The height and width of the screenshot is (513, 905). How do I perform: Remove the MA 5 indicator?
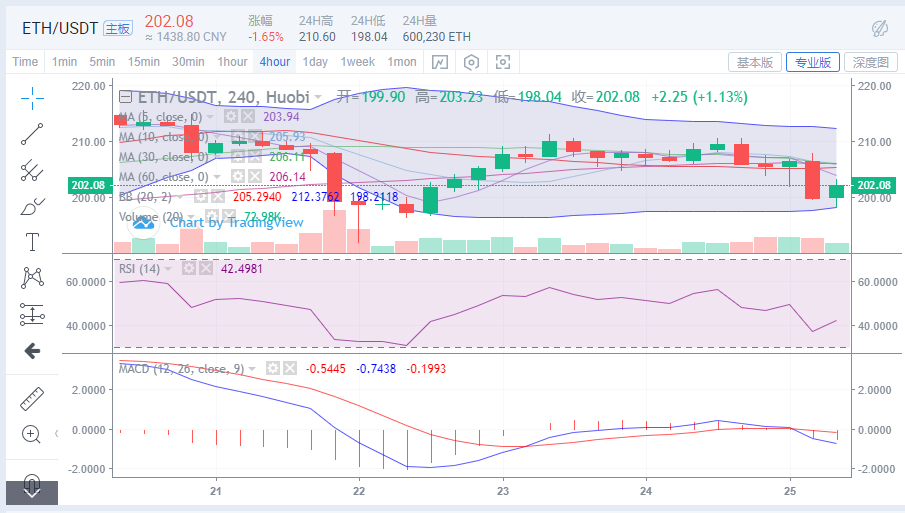click(248, 117)
